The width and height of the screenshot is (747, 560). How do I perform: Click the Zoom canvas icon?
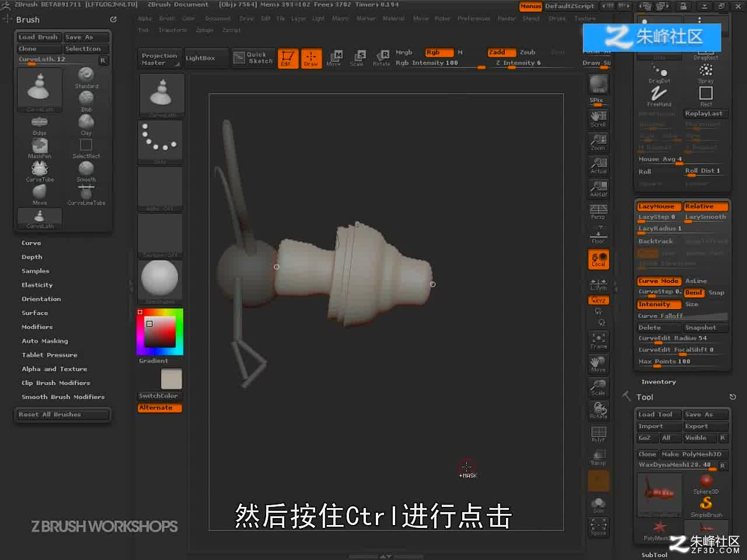598,142
